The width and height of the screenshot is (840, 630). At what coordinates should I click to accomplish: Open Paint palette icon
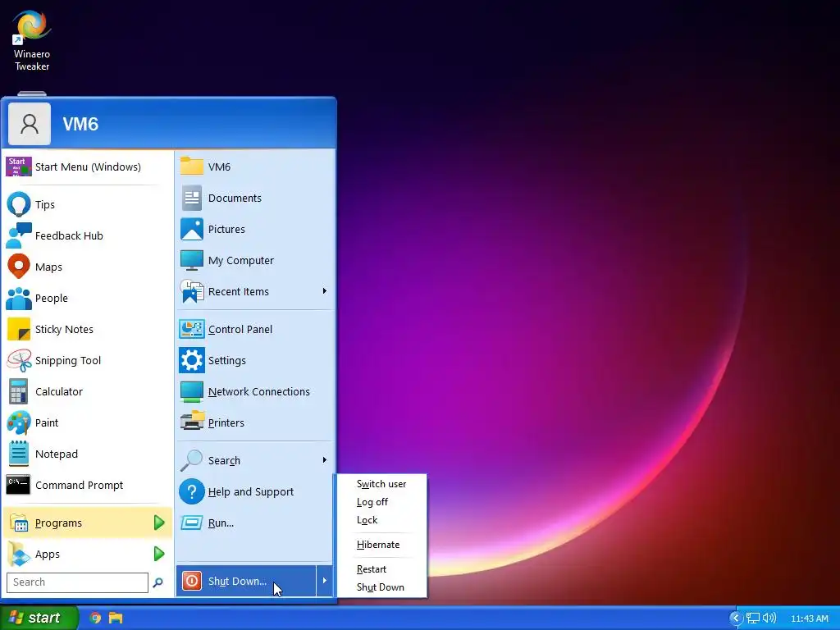(19, 422)
